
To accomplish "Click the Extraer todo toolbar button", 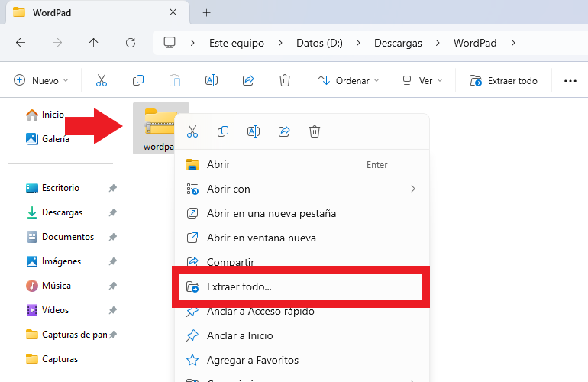I will click(503, 80).
